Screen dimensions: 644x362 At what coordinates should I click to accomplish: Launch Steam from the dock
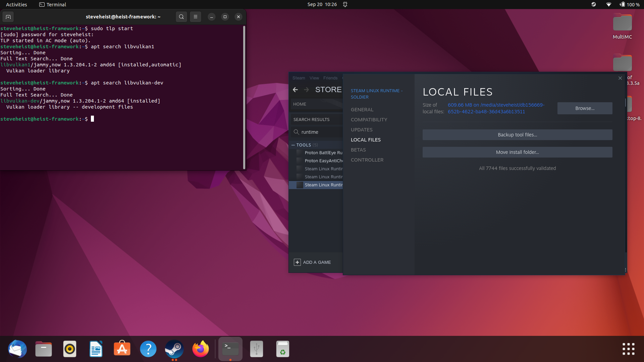tap(174, 349)
